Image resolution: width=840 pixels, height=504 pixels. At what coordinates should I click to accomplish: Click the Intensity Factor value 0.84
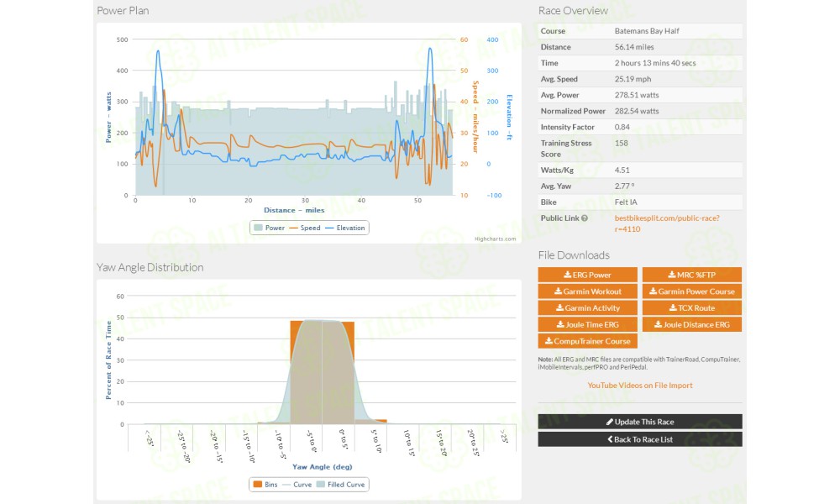[x=622, y=128]
